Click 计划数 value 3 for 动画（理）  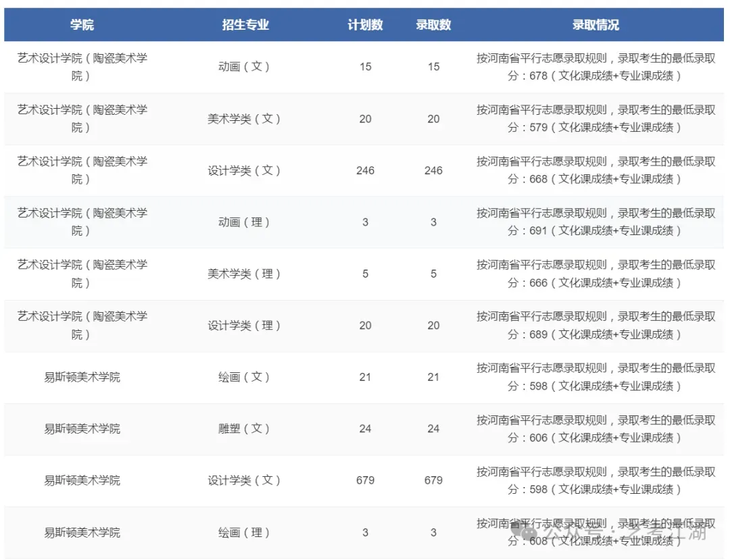coord(366,222)
